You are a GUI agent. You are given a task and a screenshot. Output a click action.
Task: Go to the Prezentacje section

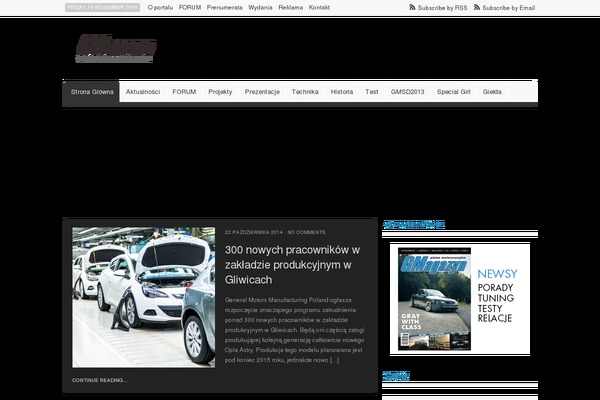pos(262,92)
